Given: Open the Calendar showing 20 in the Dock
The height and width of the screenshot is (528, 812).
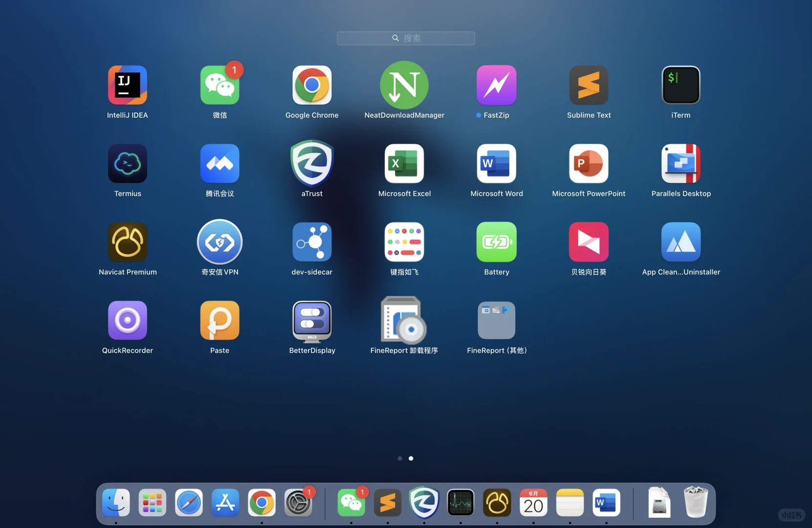Looking at the screenshot, I should (x=533, y=503).
